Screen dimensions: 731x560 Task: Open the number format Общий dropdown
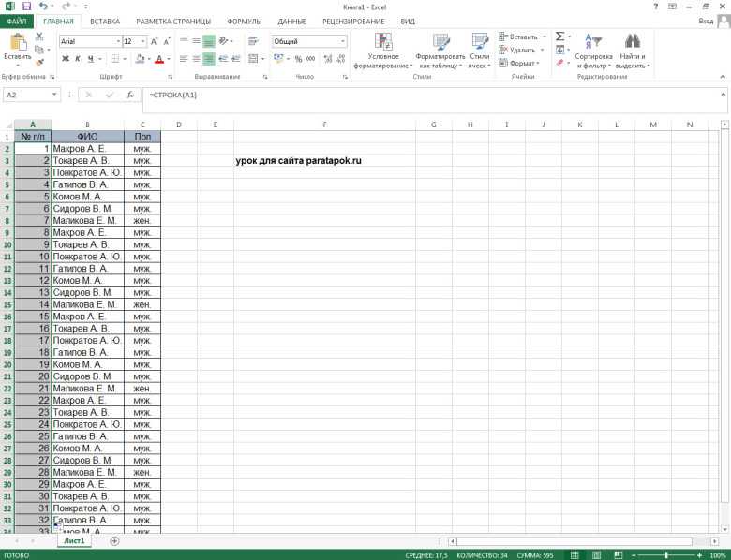click(343, 41)
